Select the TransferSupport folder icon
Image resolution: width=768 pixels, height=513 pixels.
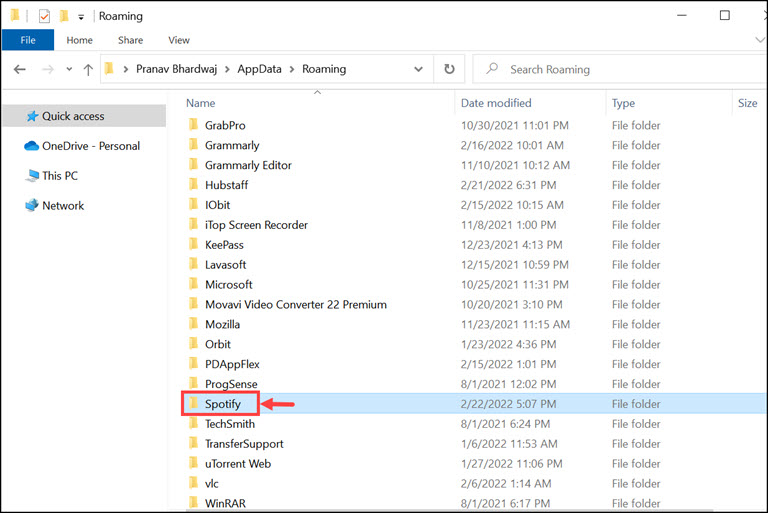pos(193,443)
